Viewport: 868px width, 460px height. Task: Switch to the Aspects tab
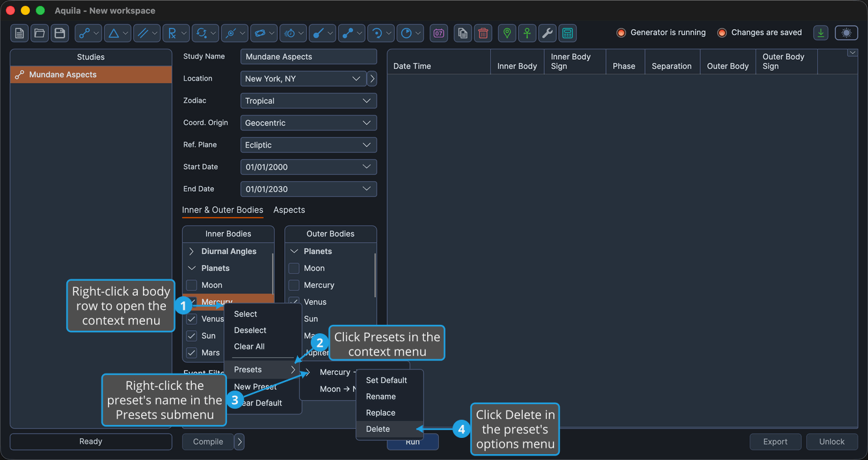289,210
